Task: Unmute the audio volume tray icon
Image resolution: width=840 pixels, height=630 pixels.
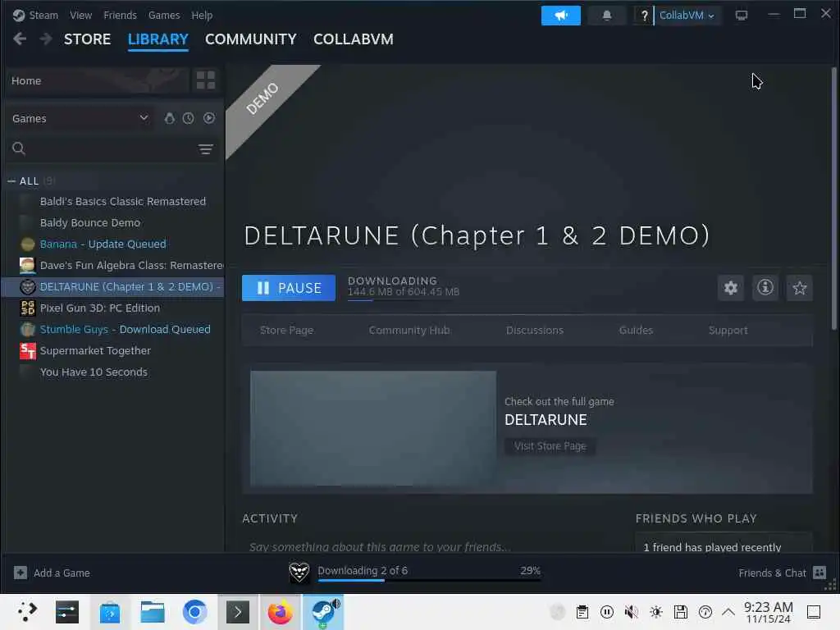Action: click(x=631, y=612)
